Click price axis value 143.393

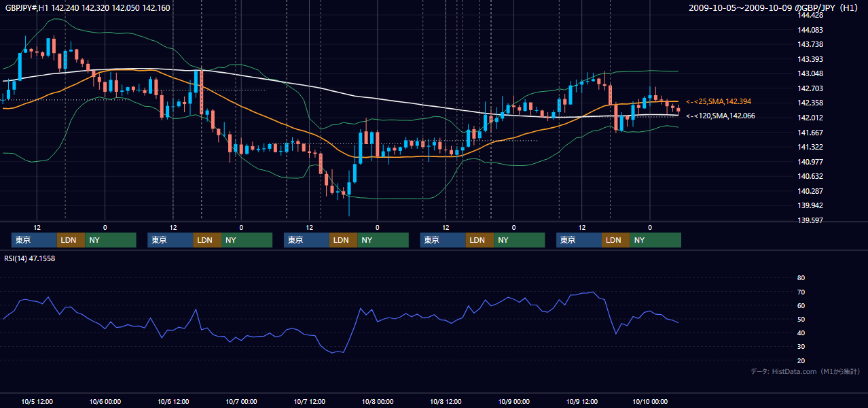tap(811, 59)
